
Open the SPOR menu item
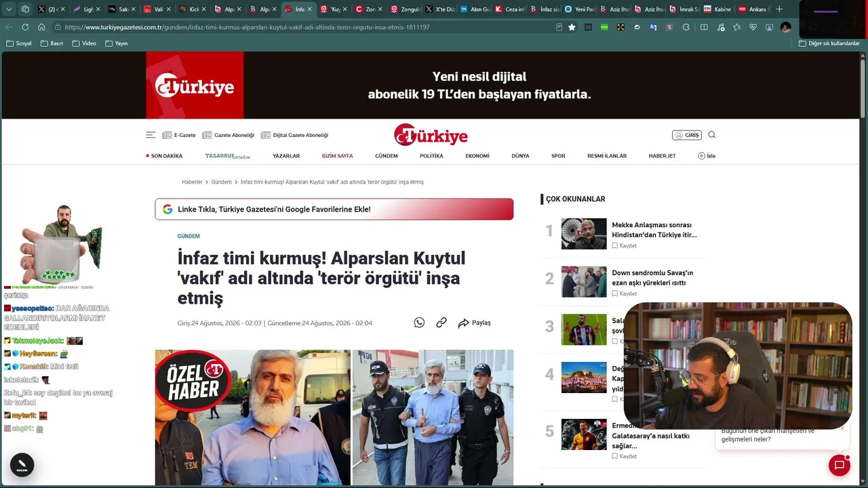[x=558, y=156]
